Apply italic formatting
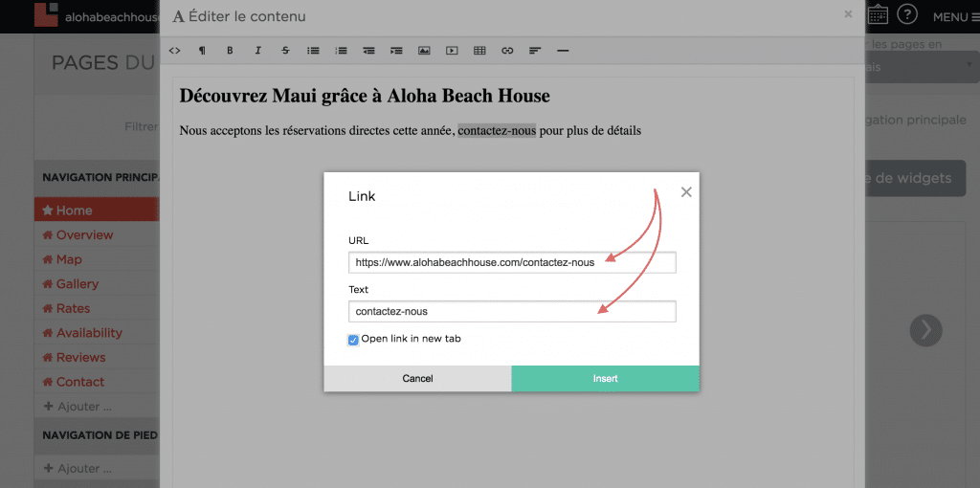 pos(257,51)
